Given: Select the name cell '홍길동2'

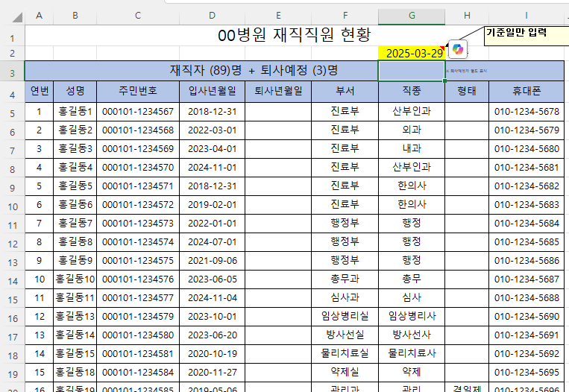Looking at the screenshot, I should (x=75, y=130).
